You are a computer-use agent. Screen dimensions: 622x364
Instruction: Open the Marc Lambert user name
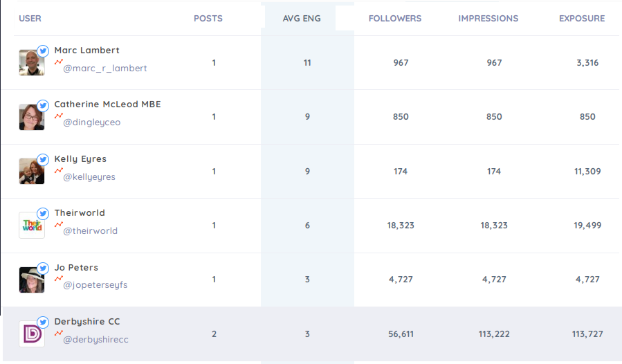coord(87,50)
